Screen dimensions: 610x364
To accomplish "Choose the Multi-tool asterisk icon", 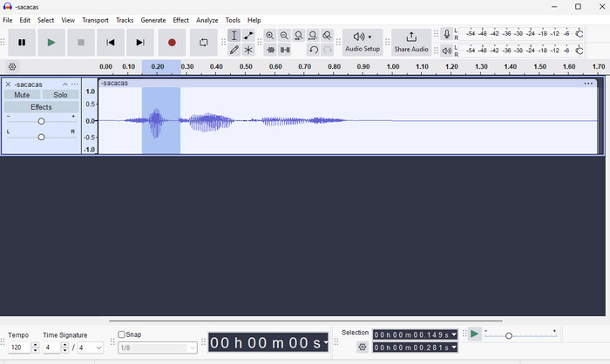I will pos(248,50).
